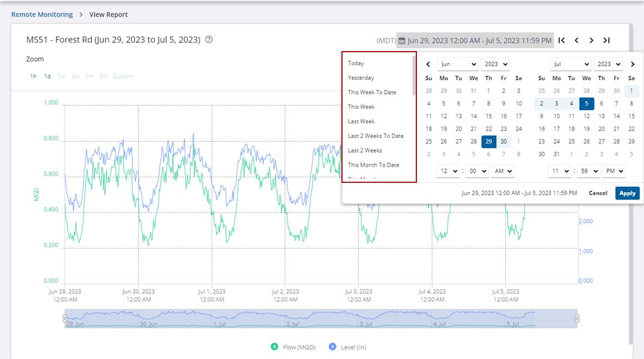Toggle Level (in) series in legend
The width and height of the screenshot is (644, 359).
333,347
